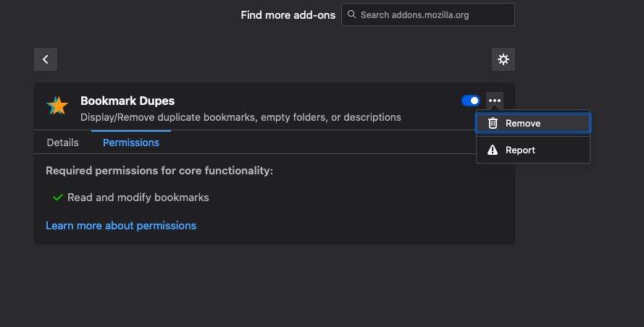Click the Bookmark Dupes star icon
The width and height of the screenshot is (644, 327).
[x=57, y=106]
